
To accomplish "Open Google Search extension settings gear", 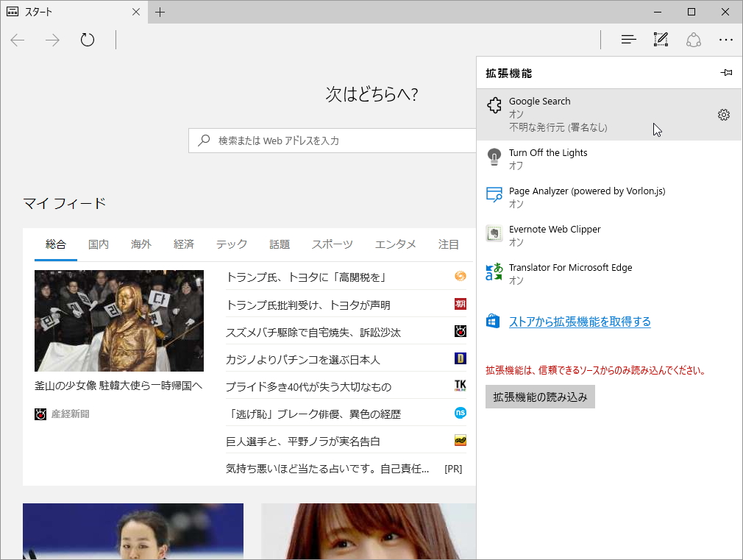I will pyautogui.click(x=724, y=115).
